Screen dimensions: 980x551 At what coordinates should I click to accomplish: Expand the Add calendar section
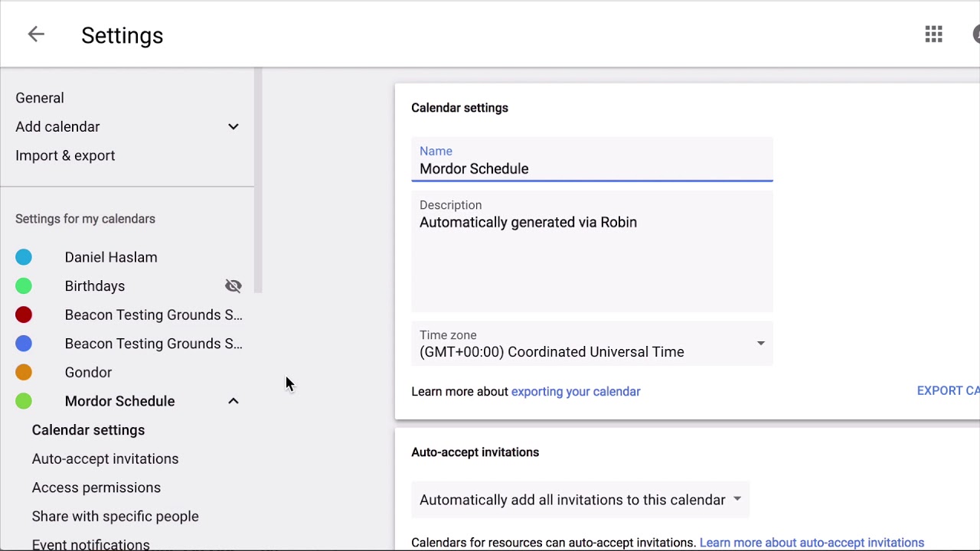coord(234,127)
